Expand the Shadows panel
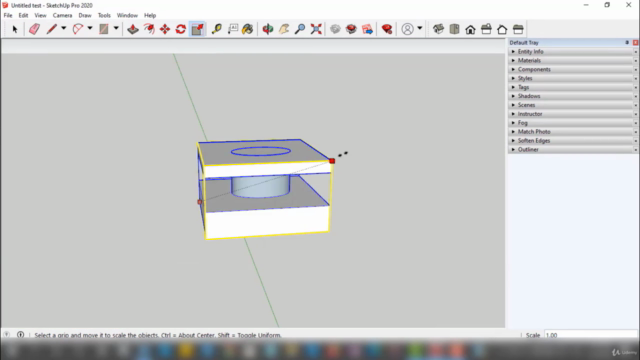 573,96
